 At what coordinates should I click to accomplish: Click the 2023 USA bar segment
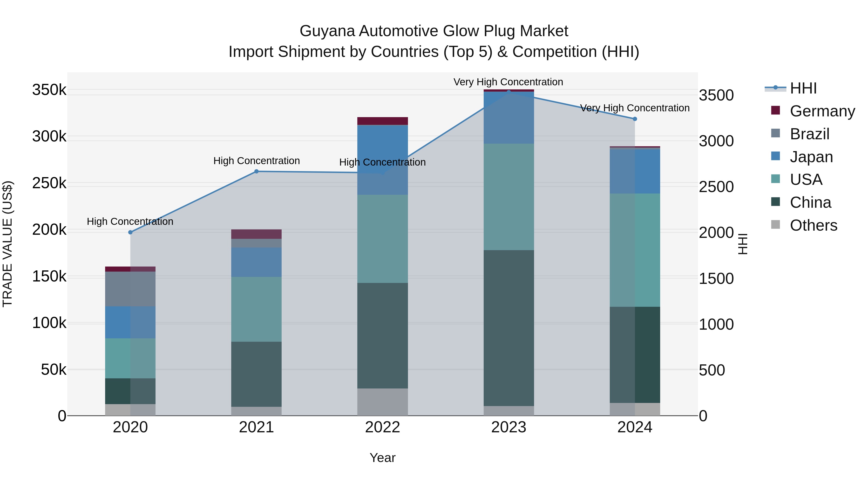coord(509,197)
